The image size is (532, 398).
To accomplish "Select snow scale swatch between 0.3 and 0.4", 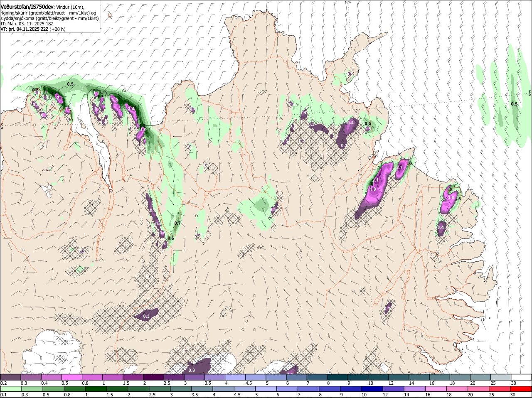I will (31, 377).
